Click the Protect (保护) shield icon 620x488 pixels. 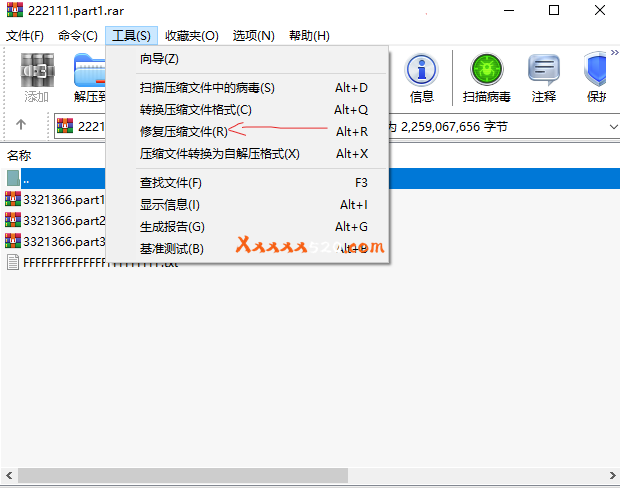595,69
